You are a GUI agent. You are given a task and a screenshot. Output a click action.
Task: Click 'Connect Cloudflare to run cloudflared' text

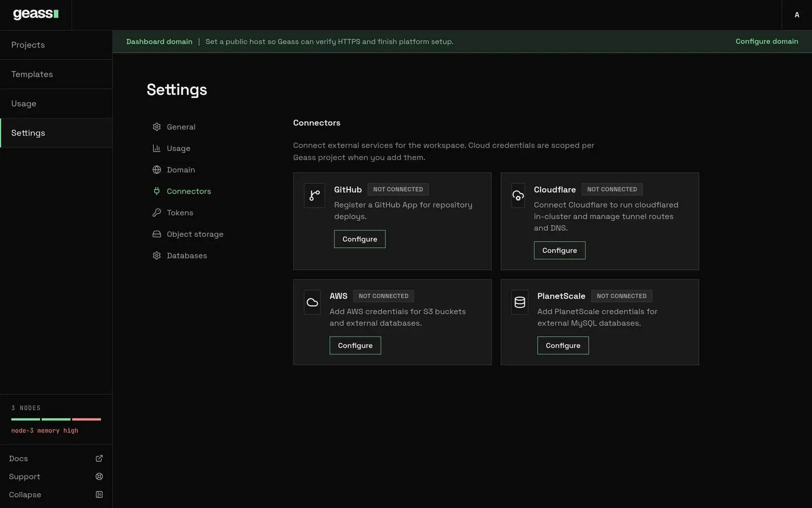click(x=606, y=216)
